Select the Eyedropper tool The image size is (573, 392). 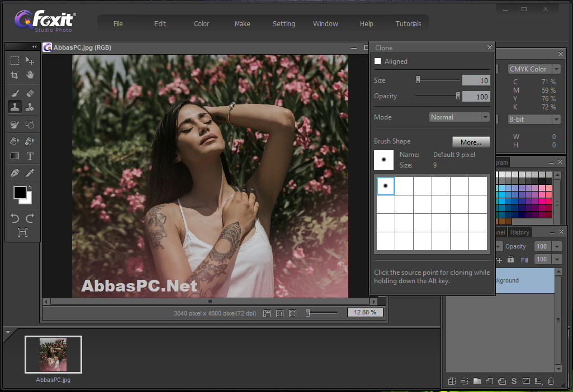30,173
